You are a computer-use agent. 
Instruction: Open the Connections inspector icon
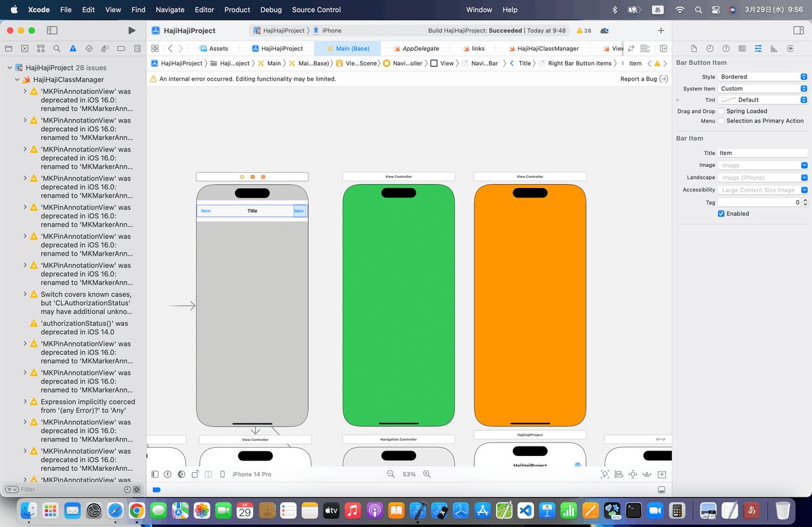(791, 49)
